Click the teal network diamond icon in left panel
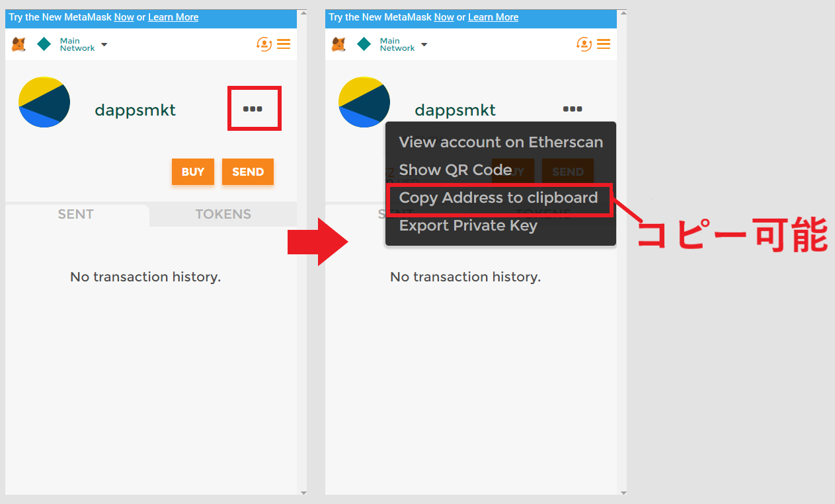This screenshot has width=835, height=504. pyautogui.click(x=44, y=44)
